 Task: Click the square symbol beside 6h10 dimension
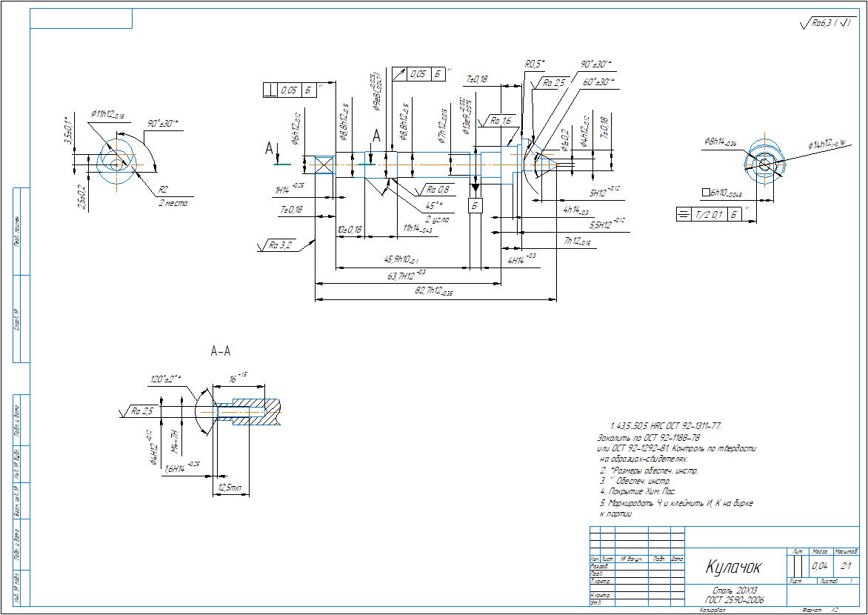[x=705, y=193]
